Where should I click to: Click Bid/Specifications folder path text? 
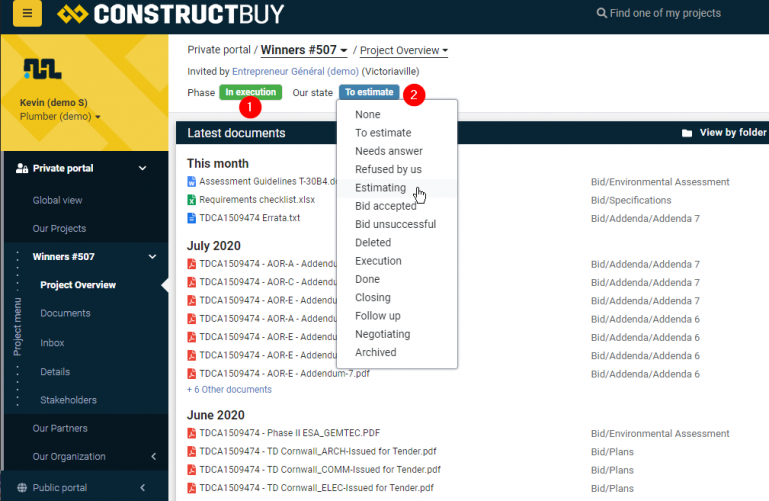click(x=631, y=200)
